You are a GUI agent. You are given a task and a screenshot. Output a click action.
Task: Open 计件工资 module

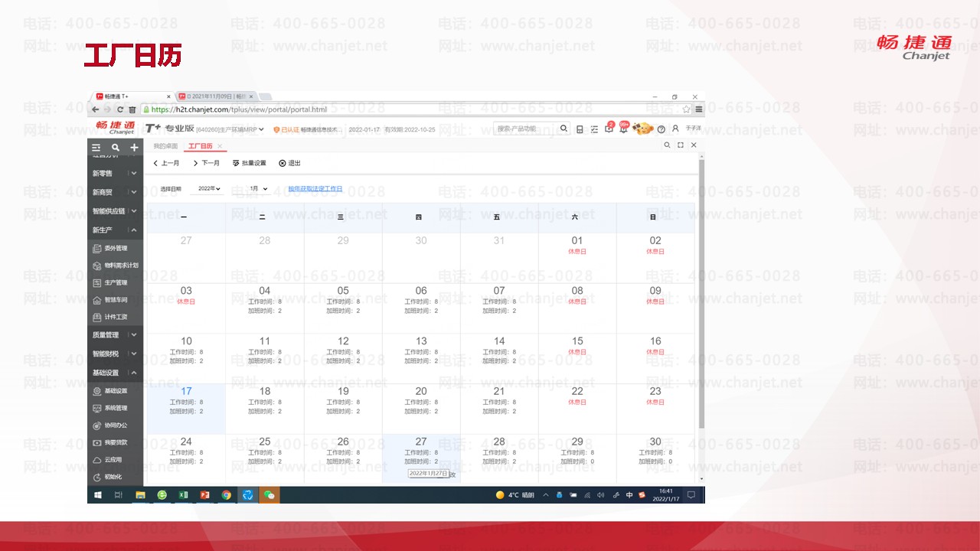(x=115, y=317)
